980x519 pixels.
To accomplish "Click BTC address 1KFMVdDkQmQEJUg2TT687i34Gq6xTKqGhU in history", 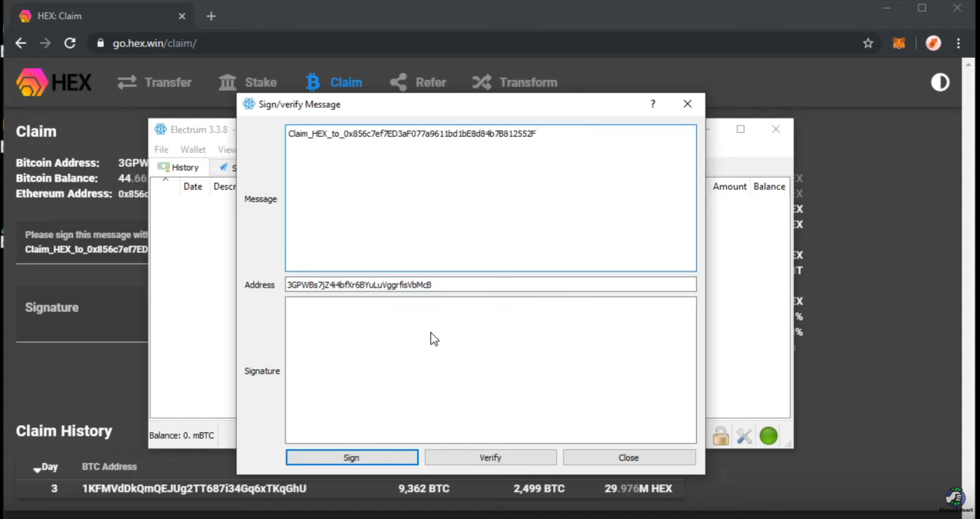I will pos(194,488).
